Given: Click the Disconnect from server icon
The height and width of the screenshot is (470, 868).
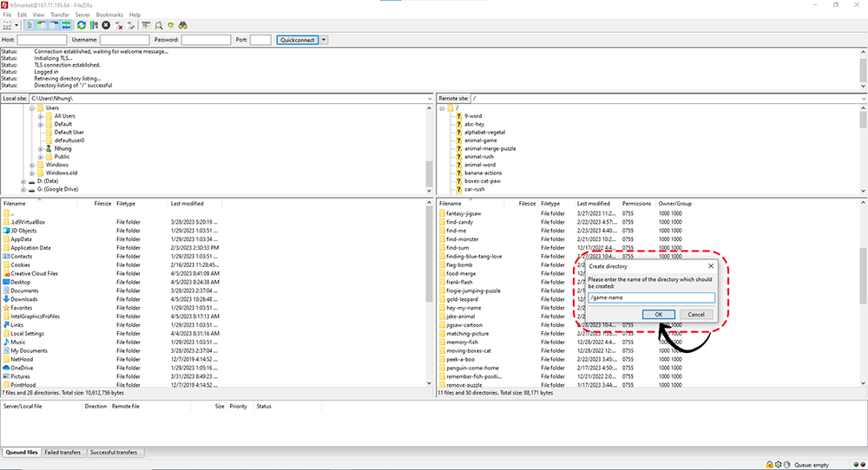Looking at the screenshot, I should click(119, 25).
